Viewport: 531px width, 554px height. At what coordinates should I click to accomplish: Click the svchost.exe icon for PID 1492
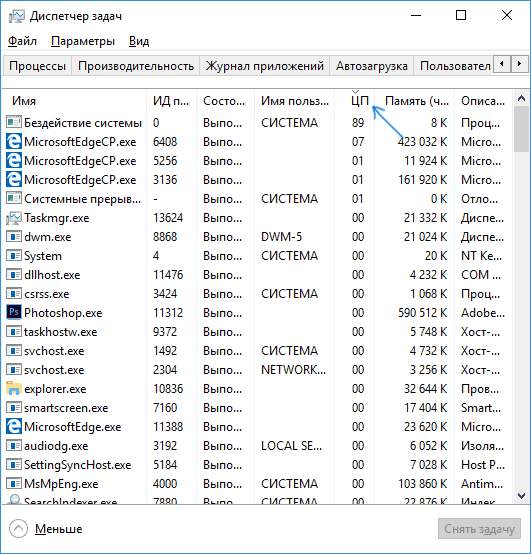pyautogui.click(x=14, y=351)
